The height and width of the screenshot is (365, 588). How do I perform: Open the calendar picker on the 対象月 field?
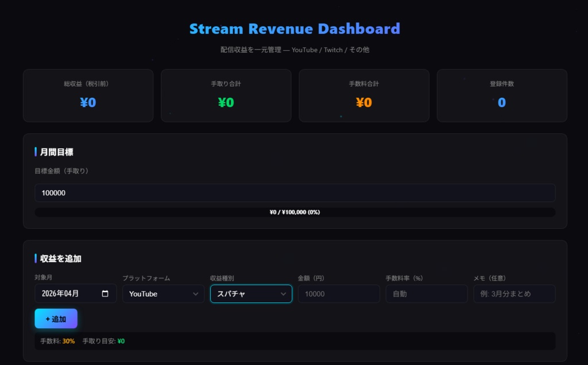[104, 294]
